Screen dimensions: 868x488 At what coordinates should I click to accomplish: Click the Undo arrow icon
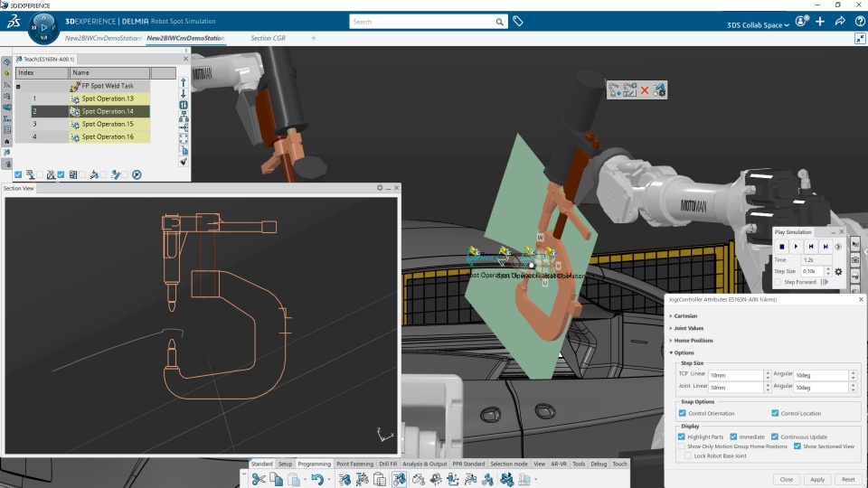coord(316,479)
